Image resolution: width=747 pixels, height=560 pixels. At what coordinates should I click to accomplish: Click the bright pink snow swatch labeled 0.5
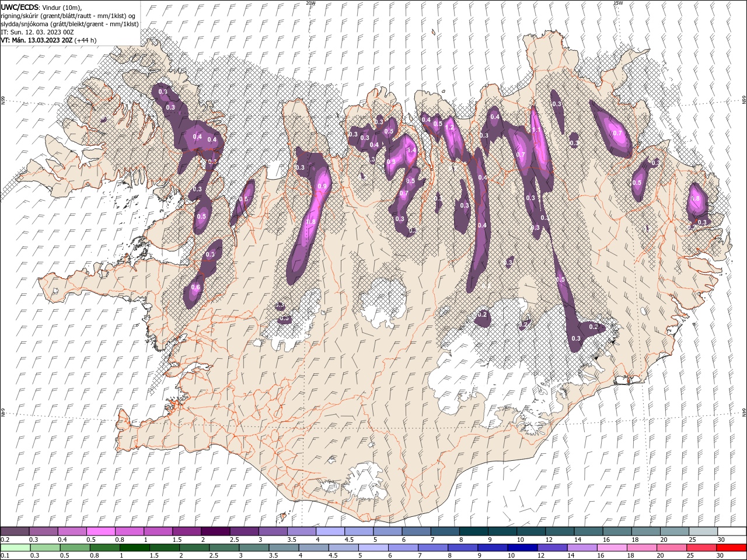pyautogui.click(x=100, y=531)
